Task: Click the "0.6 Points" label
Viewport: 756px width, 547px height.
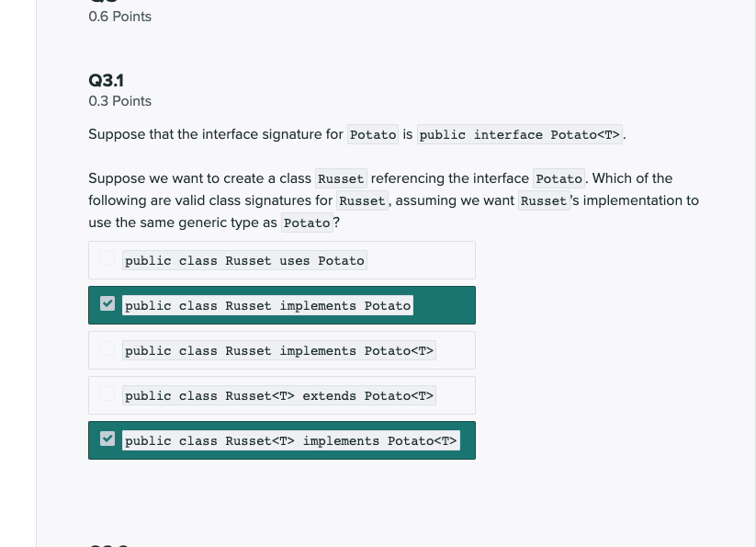Action: point(119,17)
